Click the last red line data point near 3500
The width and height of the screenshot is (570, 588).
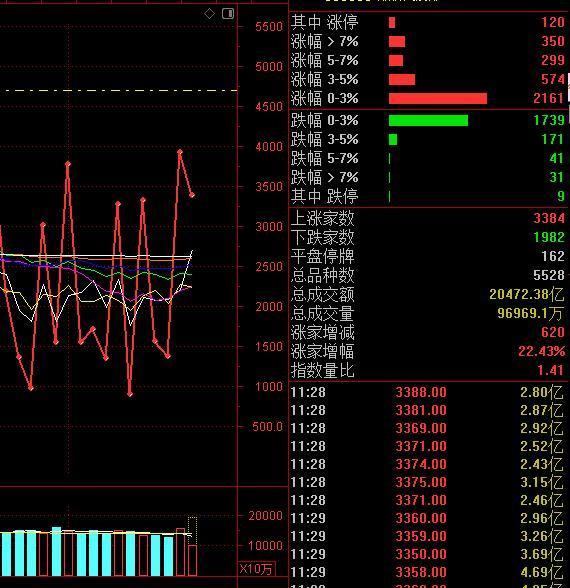click(192, 195)
